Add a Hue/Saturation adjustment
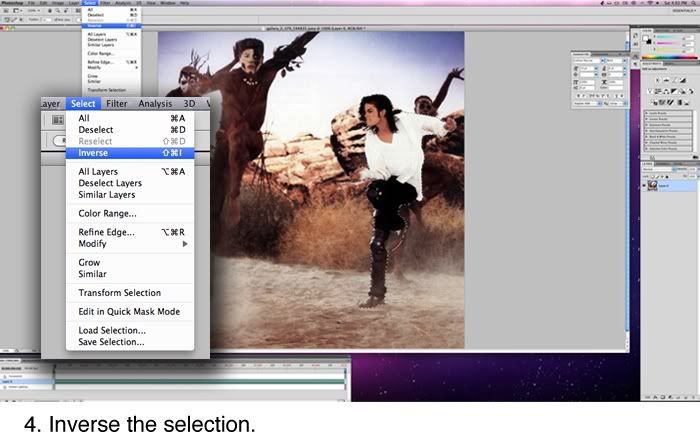The width and height of the screenshot is (700, 444). point(658,91)
